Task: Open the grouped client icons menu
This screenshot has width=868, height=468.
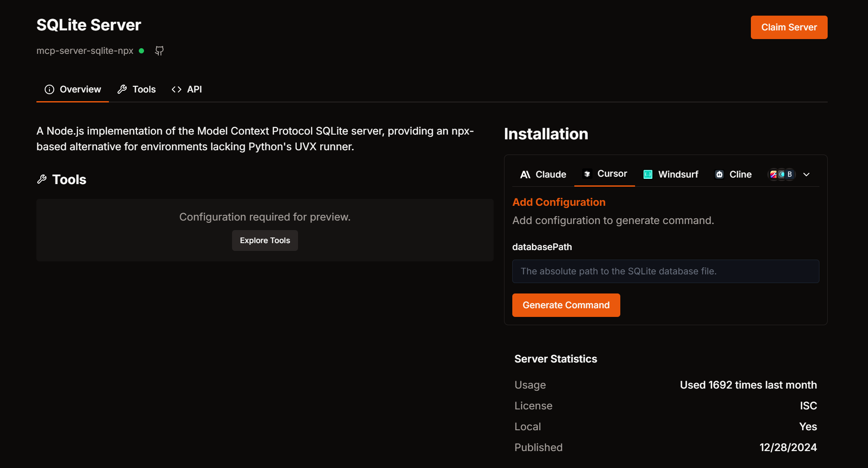Action: [x=781, y=175]
